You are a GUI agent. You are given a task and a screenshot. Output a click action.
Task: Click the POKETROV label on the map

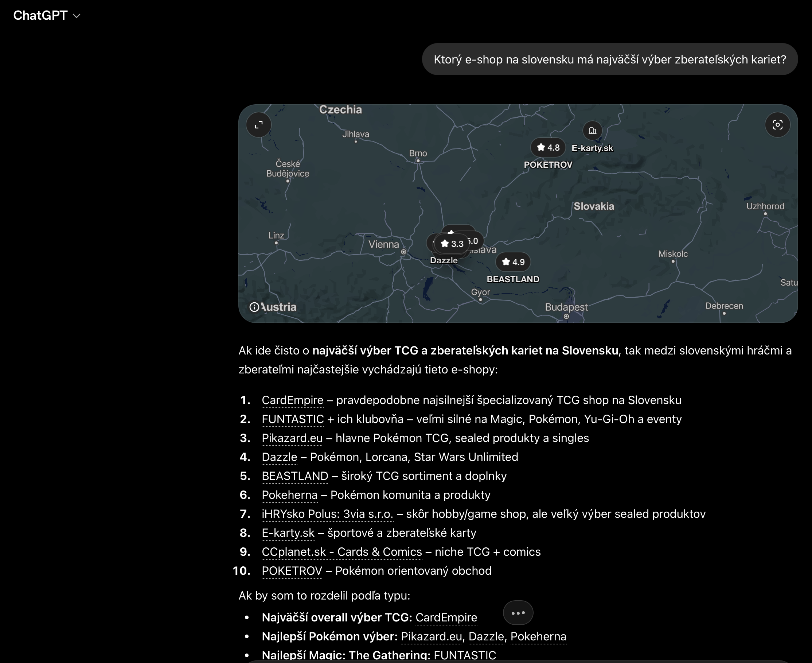[x=548, y=164]
